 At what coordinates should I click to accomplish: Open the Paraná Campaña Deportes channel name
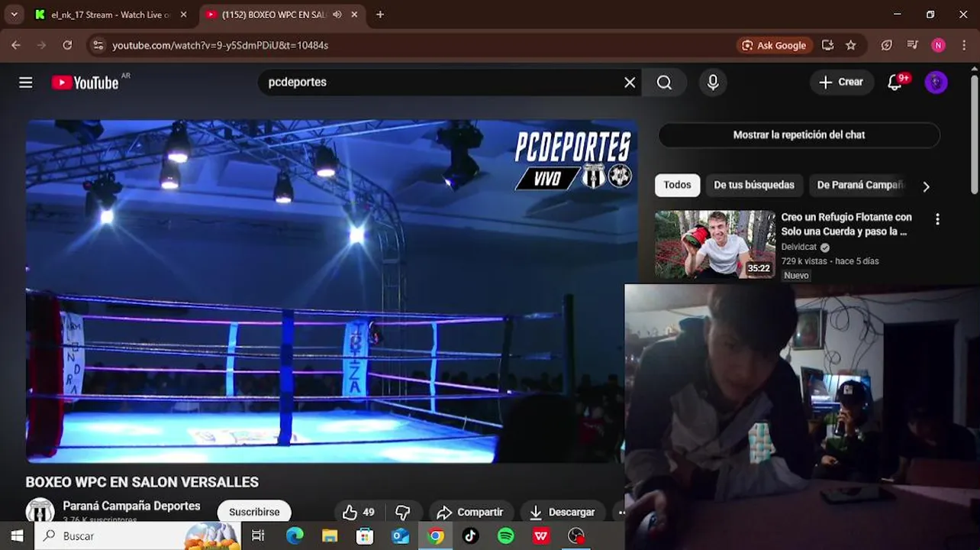[131, 506]
